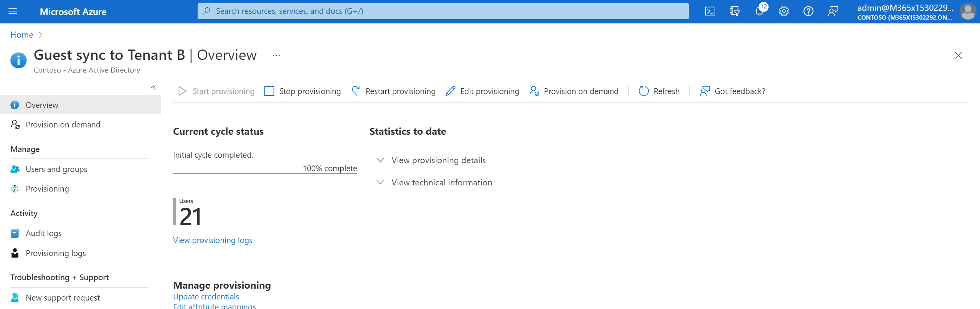Click Edit provisioning pencil button
The height and width of the screenshot is (309, 980).
pos(482,91)
